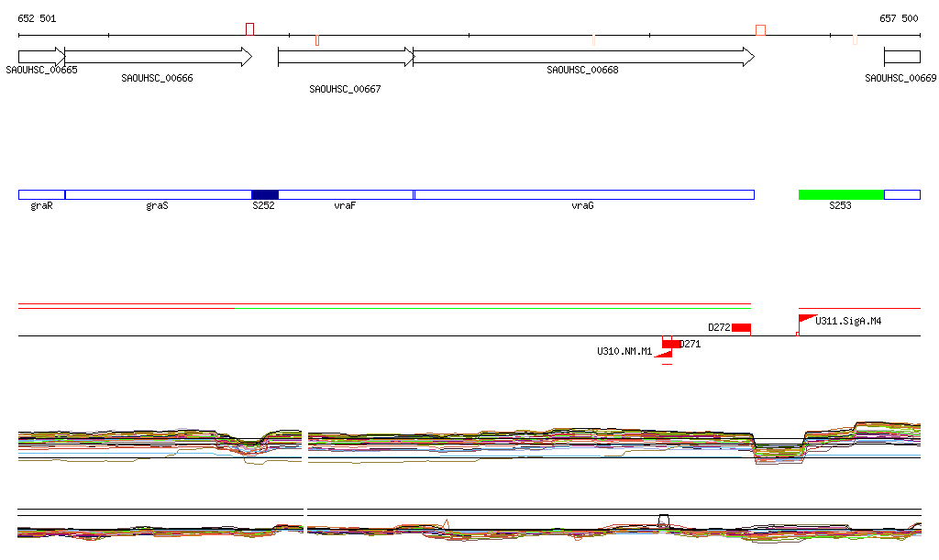
Task: Select the graR segment bar
Action: 41,194
